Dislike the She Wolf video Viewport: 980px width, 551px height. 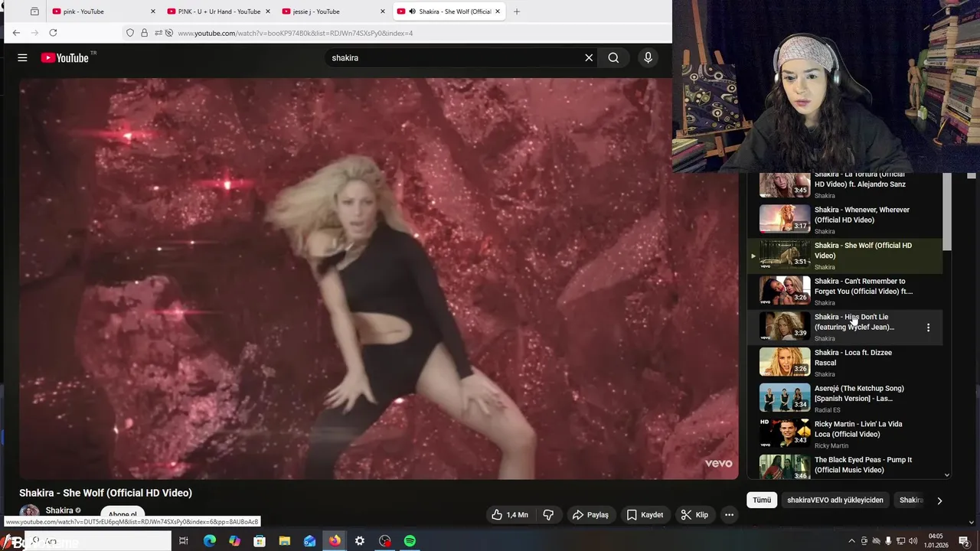(x=548, y=515)
